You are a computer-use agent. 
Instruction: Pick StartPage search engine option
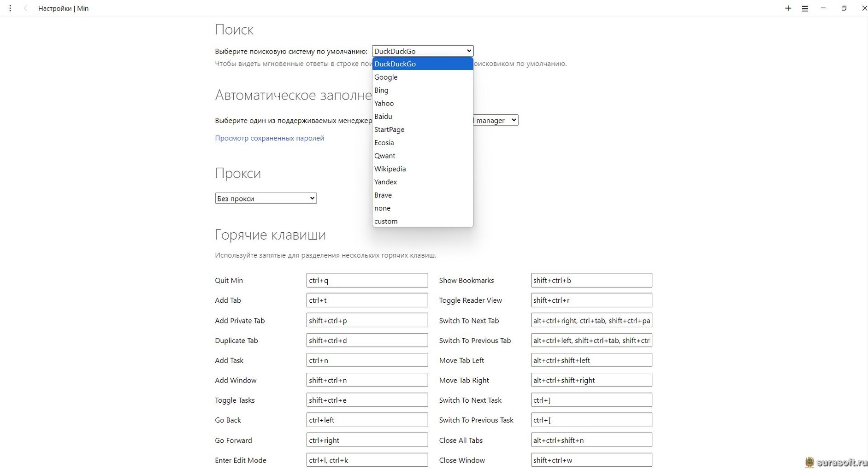[x=423, y=129]
